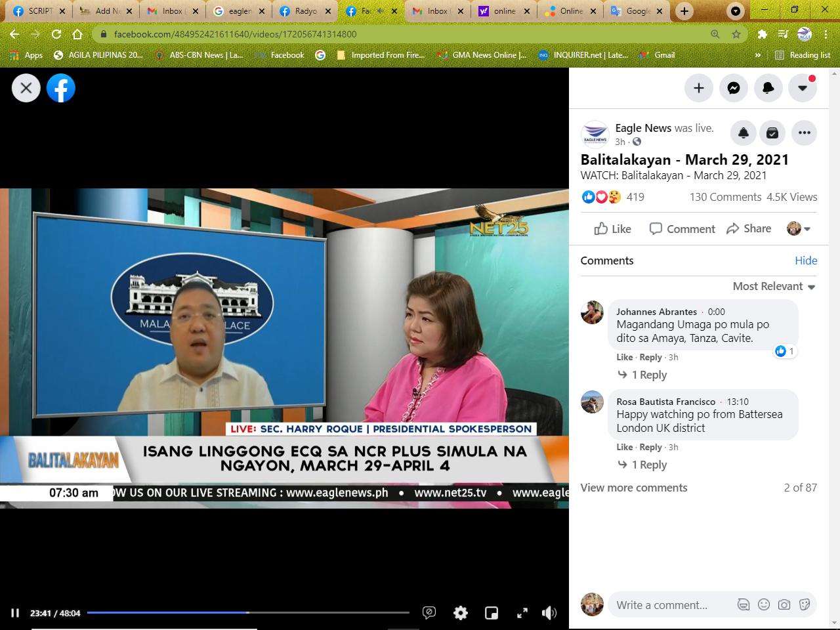Image resolution: width=840 pixels, height=630 pixels.
Task: Open Messenger from the top bar
Action: tap(734, 88)
